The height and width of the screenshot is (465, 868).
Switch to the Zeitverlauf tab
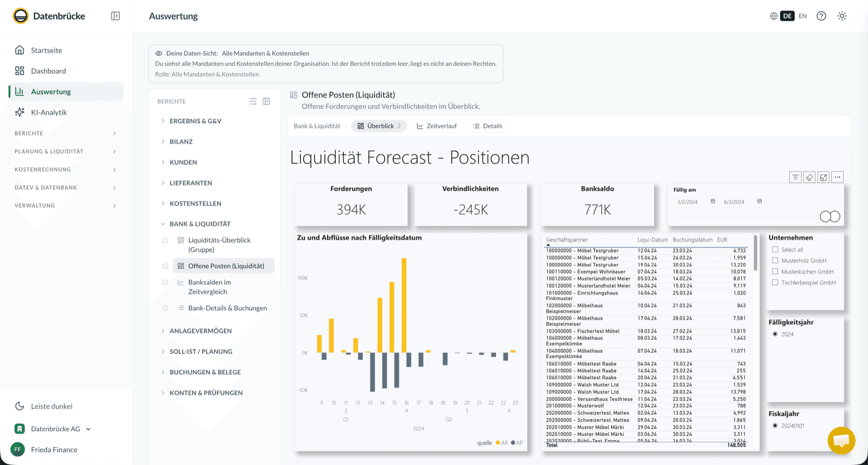(437, 126)
